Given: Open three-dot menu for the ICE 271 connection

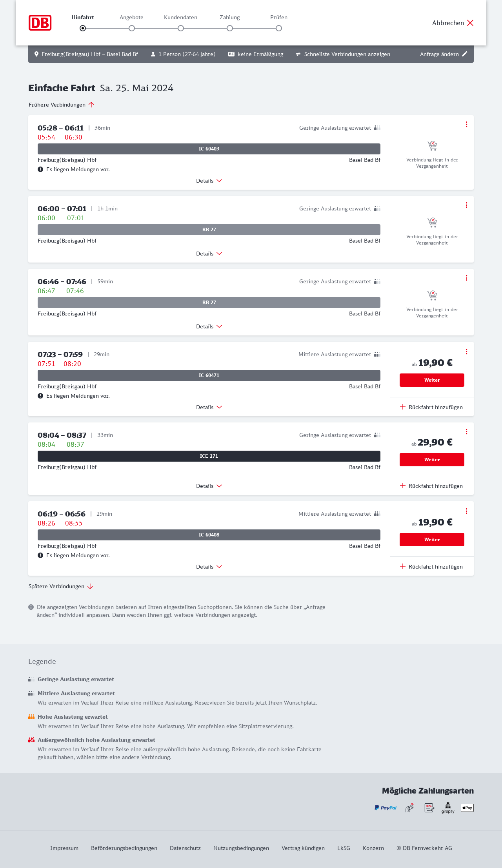Looking at the screenshot, I should 466,431.
